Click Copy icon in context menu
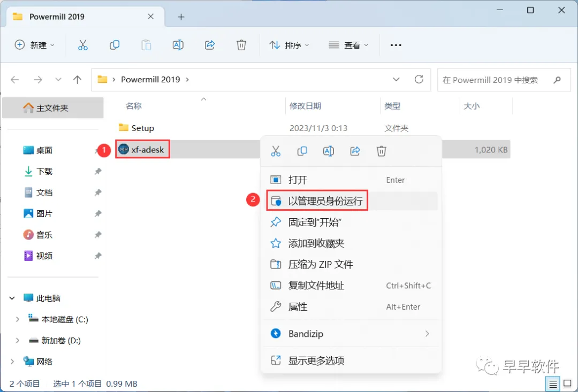578x392 pixels. click(x=302, y=151)
